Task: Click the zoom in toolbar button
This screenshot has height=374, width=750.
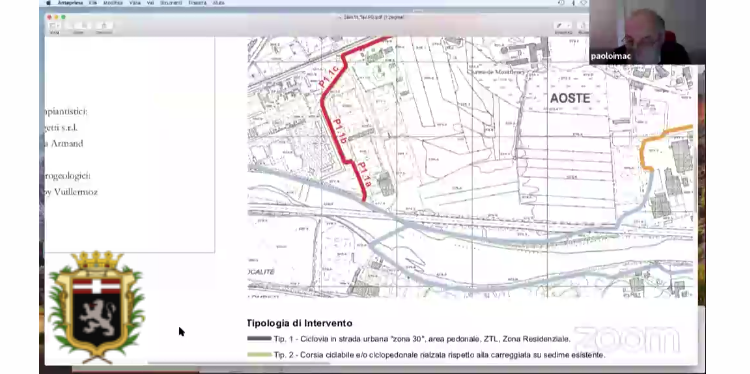Action: click(85, 25)
